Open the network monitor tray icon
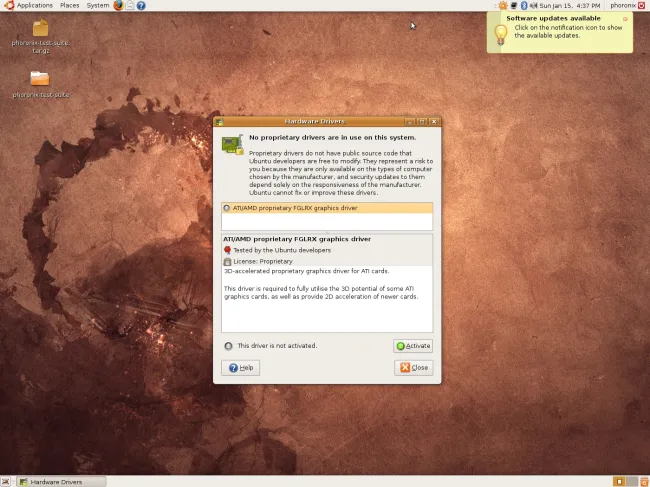Screen dimensions: 650x487 pyautogui.click(x=514, y=5)
